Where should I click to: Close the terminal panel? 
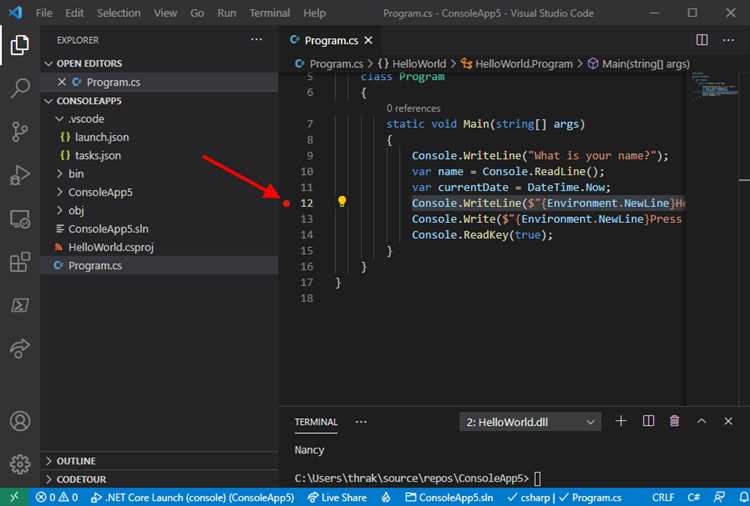[x=728, y=421]
